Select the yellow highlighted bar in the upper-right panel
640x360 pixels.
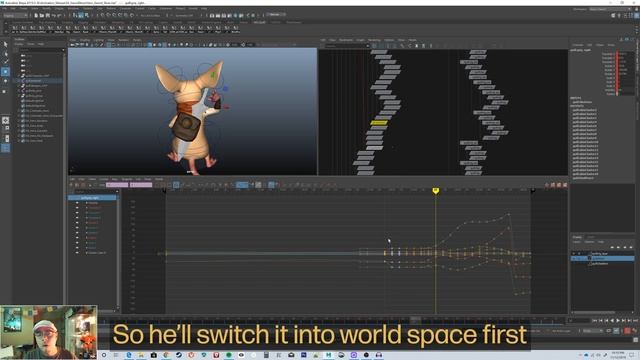click(x=379, y=122)
